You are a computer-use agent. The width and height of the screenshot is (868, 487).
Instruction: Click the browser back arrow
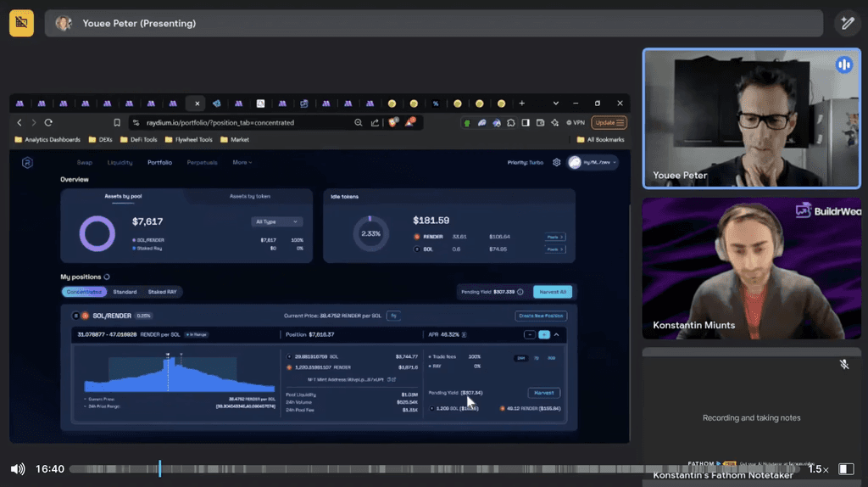click(19, 122)
